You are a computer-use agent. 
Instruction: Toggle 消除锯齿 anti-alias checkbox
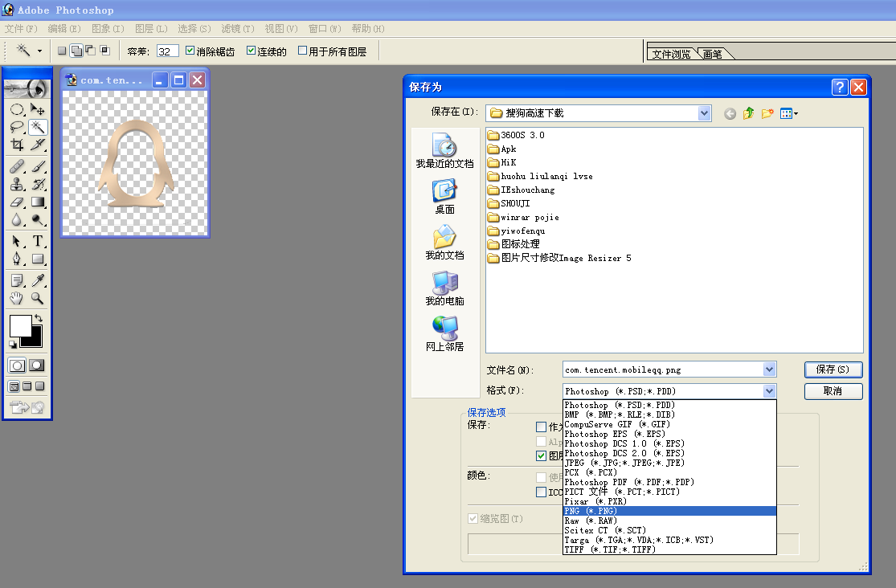tap(190, 51)
